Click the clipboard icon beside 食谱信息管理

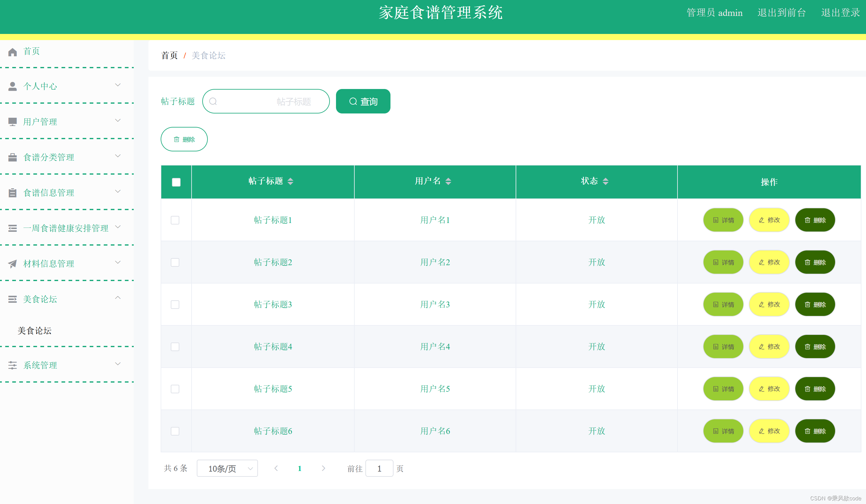[x=13, y=192]
